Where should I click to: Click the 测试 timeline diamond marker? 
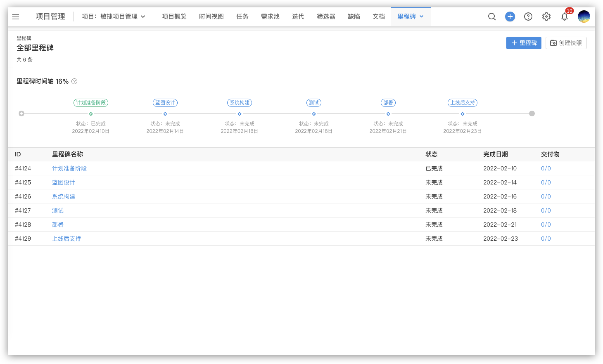(x=314, y=114)
